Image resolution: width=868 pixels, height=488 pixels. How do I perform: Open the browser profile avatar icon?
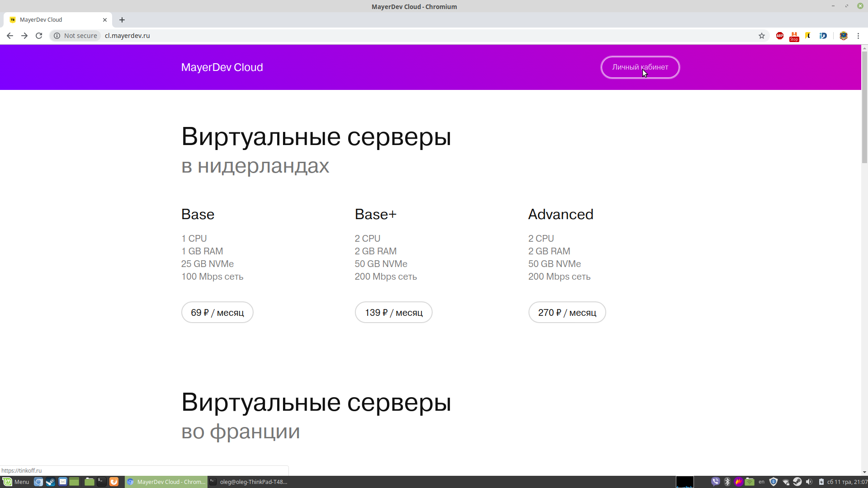point(844,36)
